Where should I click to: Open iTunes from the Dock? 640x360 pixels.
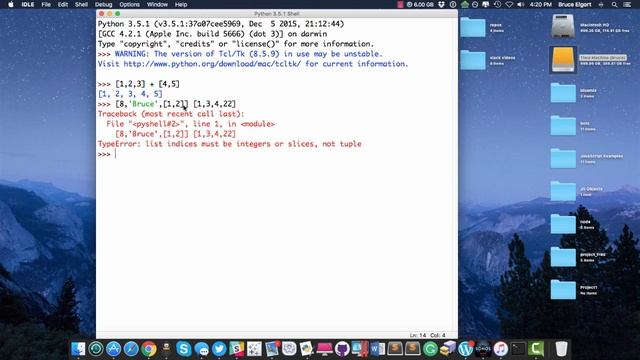[500, 349]
